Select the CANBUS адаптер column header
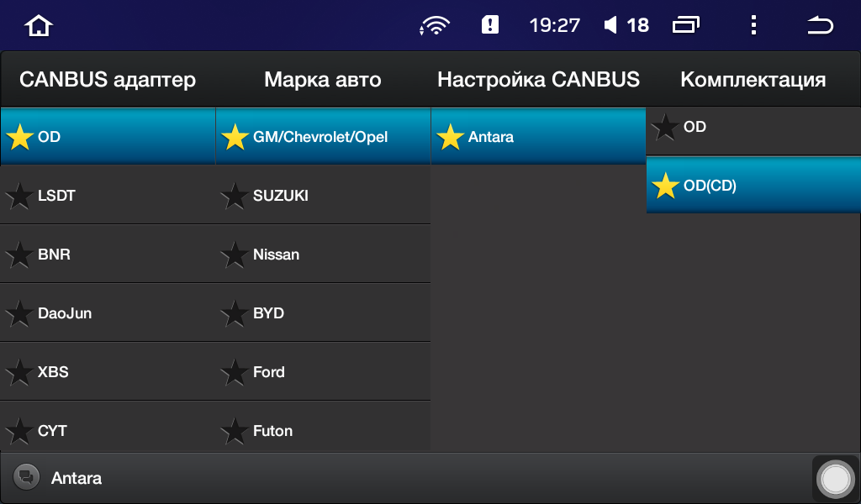This screenshot has width=861, height=504. click(108, 80)
